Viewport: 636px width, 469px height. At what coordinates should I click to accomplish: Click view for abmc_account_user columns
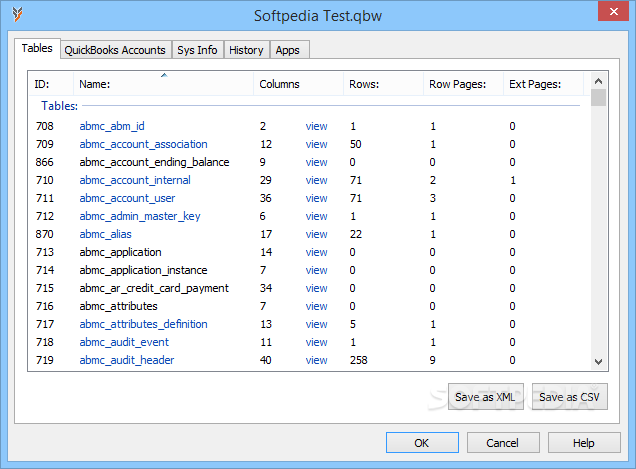316,198
